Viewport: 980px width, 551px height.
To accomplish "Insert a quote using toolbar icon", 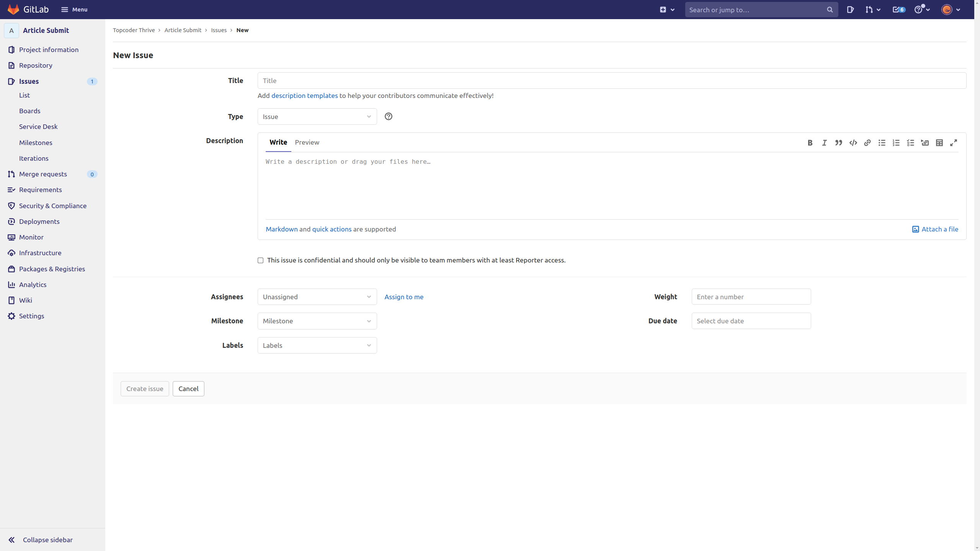I will click(838, 143).
